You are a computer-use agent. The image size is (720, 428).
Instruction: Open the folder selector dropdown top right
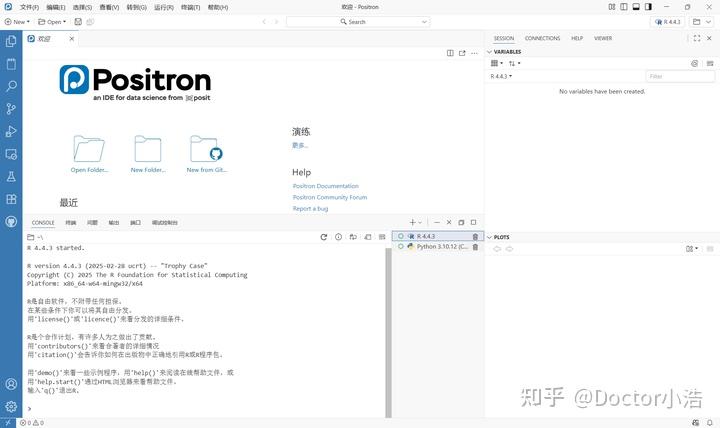[x=703, y=22]
